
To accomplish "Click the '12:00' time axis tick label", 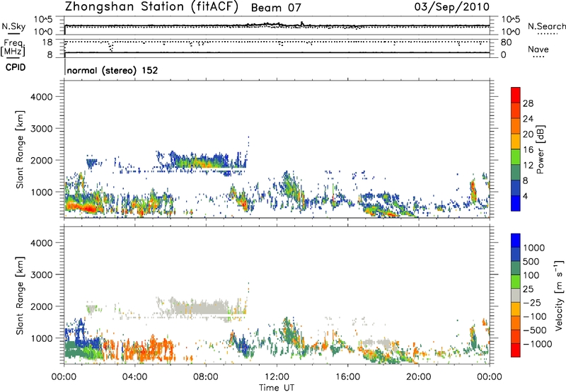I will (277, 377).
